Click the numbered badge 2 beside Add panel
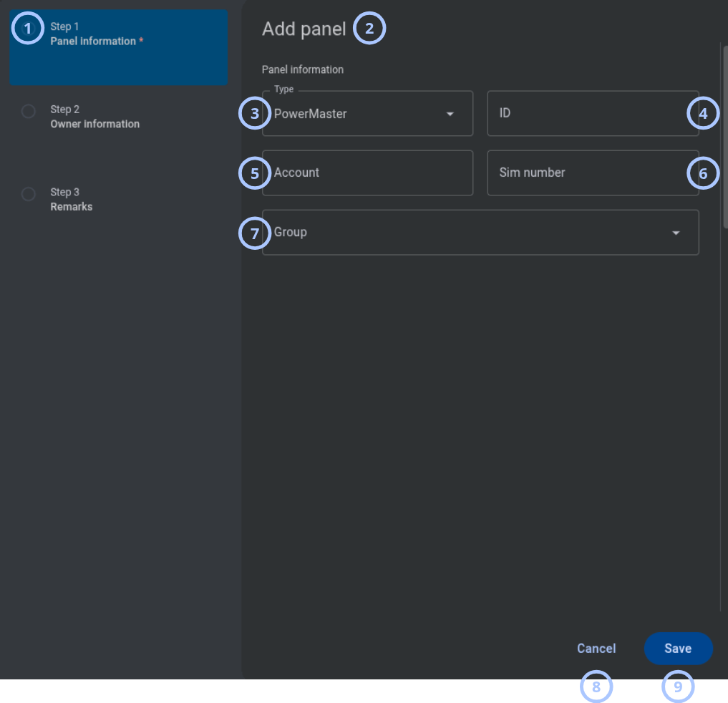The image size is (728, 703). click(x=369, y=29)
